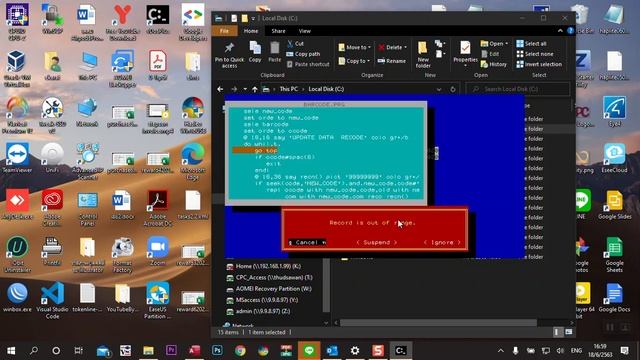This screenshot has height=360, width=640.
Task: Click the navigation pane vertical scrollbar
Action: coord(326,285)
